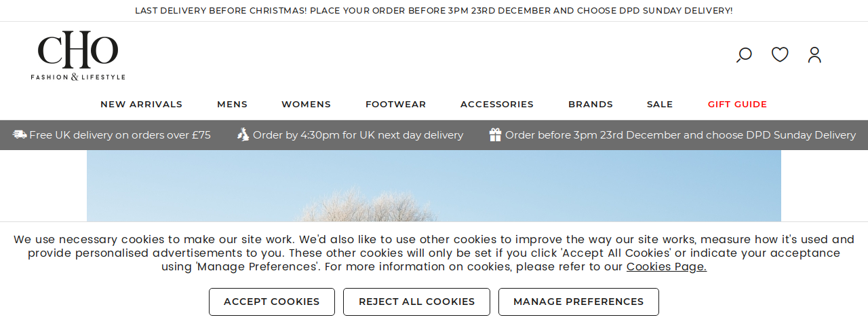Viewport: 868px width, 326px height.
Task: Click the Reject All Cookies button
Action: [416, 302]
